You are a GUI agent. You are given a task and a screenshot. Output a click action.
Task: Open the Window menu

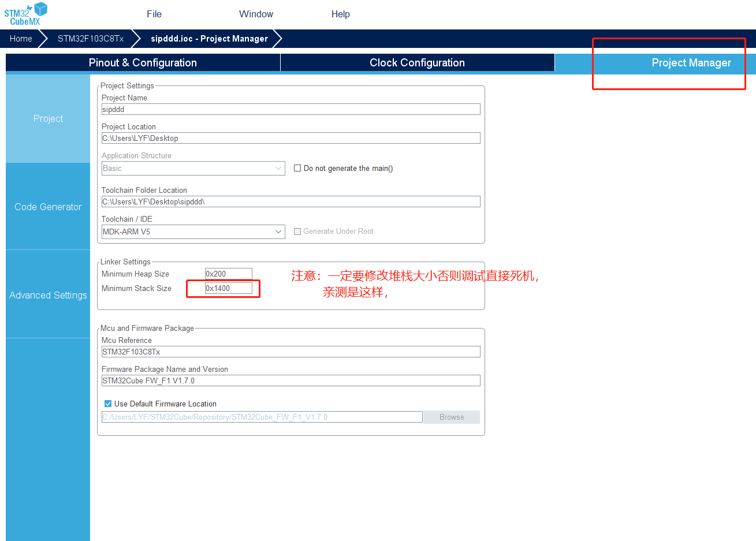pyautogui.click(x=256, y=14)
